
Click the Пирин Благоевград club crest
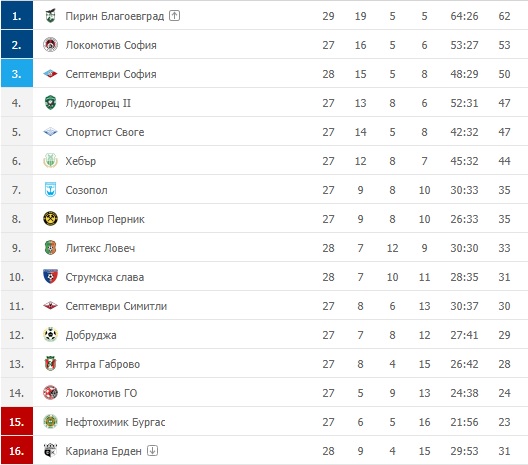coord(50,16)
